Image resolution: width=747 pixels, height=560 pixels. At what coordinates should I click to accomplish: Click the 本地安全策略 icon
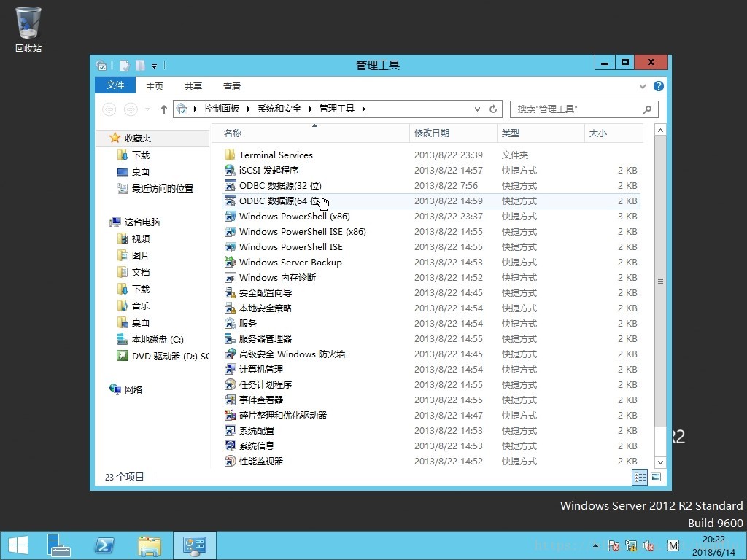point(230,308)
